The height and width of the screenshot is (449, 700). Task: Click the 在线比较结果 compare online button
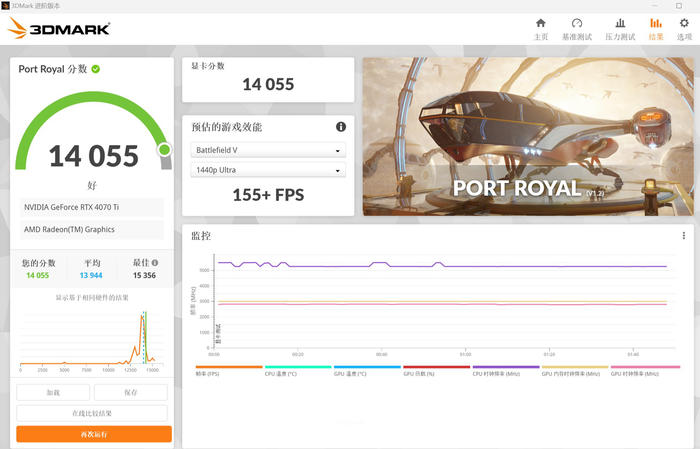click(93, 413)
